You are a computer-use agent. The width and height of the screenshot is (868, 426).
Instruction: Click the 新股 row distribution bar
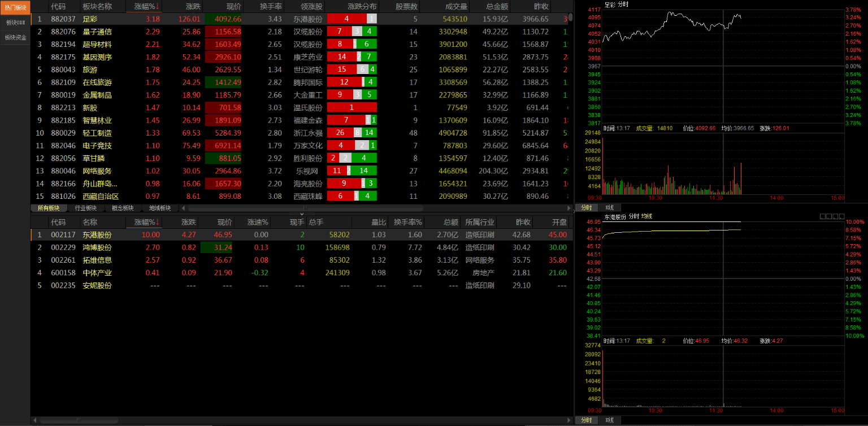352,107
